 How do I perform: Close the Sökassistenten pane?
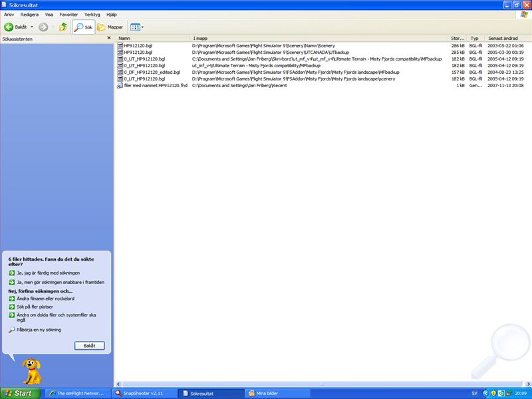[109, 38]
